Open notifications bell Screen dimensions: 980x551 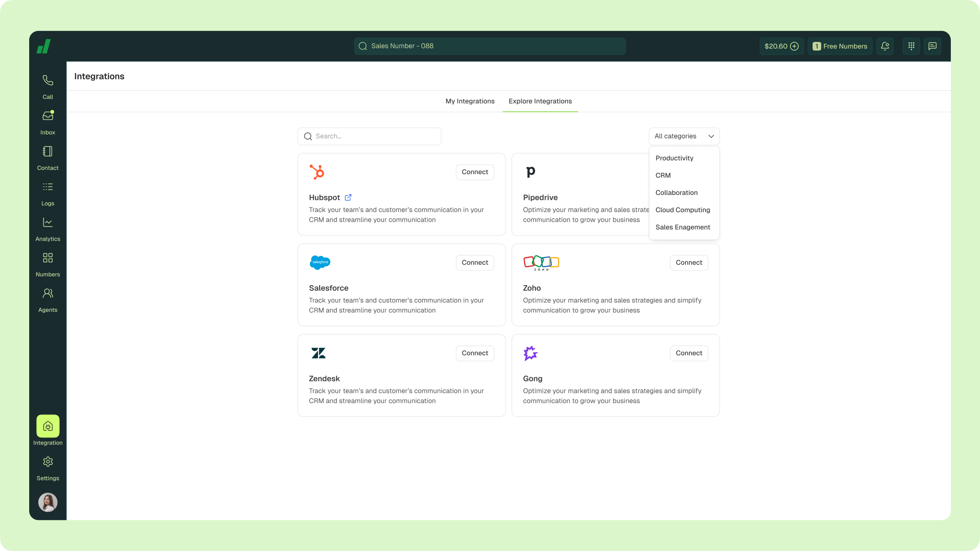(x=885, y=46)
